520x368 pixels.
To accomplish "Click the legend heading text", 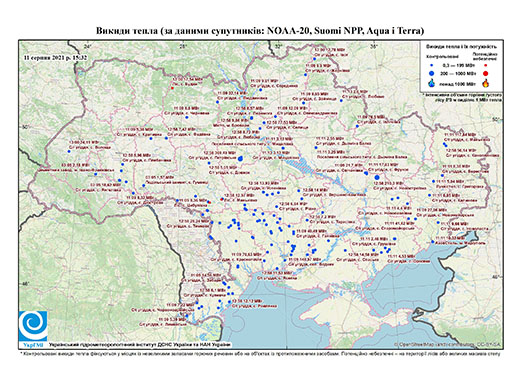I will coord(461,46).
